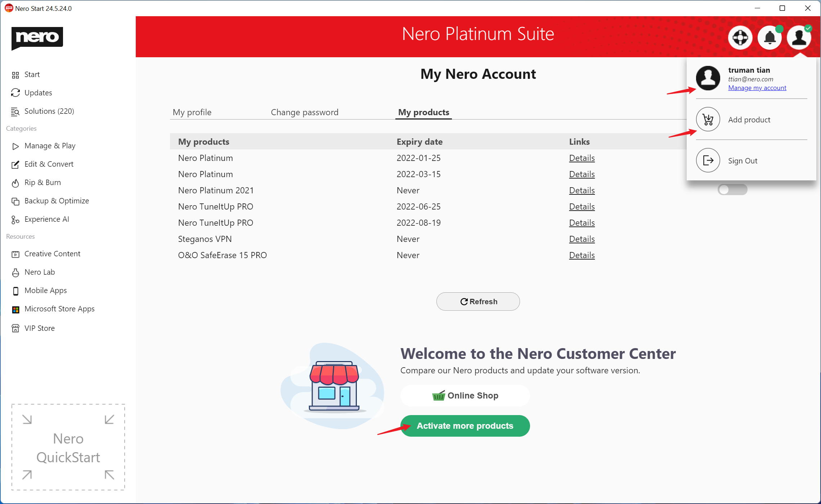
Task: Open the Online Shop button
Action: click(x=465, y=396)
